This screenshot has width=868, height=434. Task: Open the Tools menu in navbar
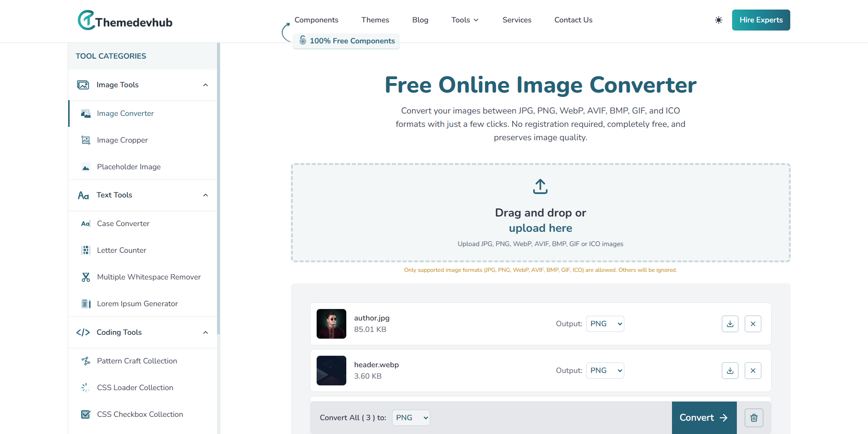[464, 20]
